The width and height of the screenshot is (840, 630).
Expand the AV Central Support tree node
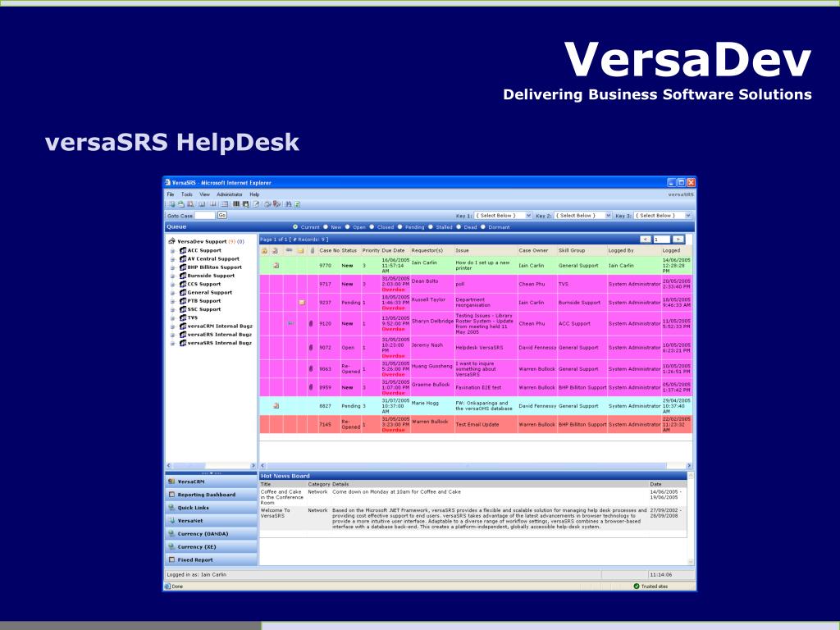click(172, 258)
